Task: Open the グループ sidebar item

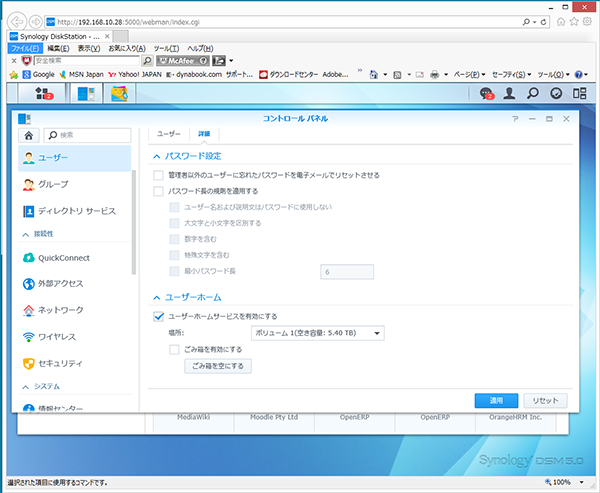Action: tap(75, 184)
